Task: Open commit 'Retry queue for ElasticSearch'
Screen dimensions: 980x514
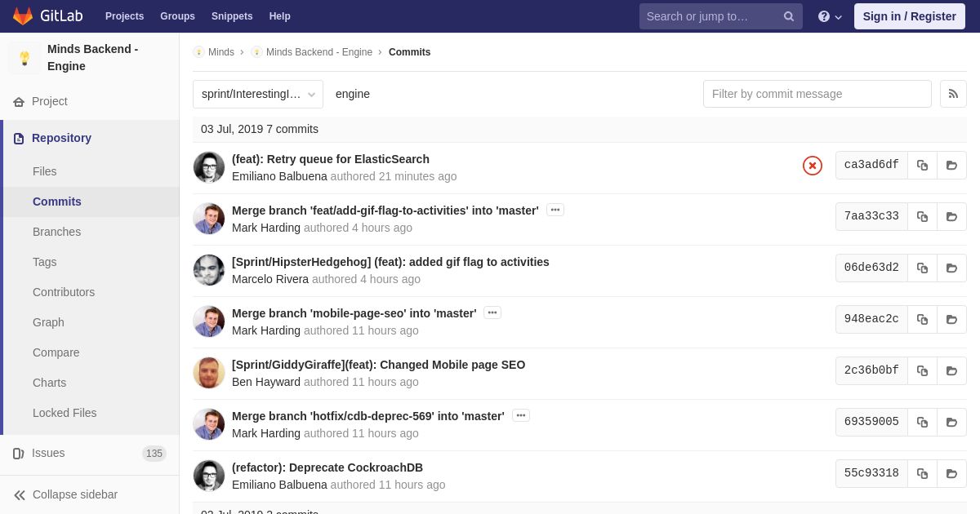Action: (x=331, y=159)
